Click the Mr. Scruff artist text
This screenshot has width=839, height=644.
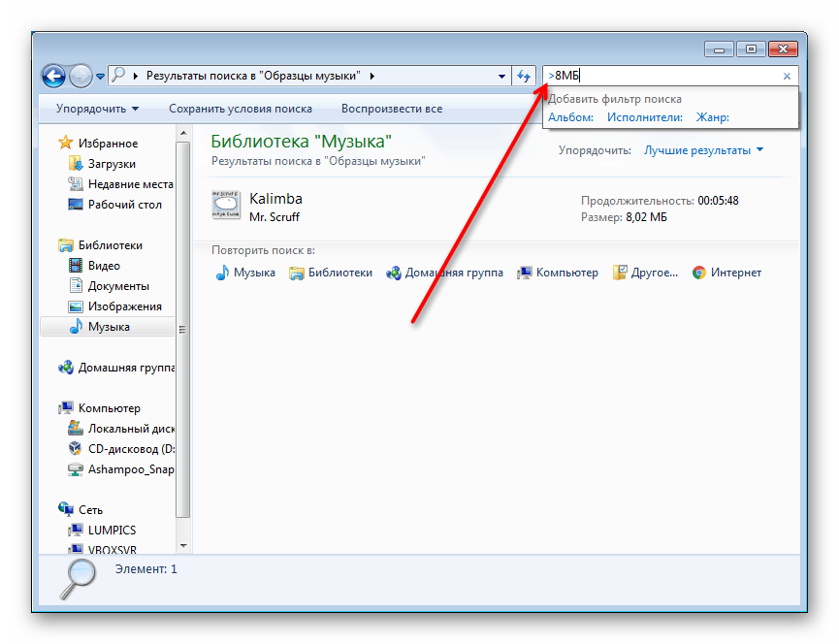point(274,217)
